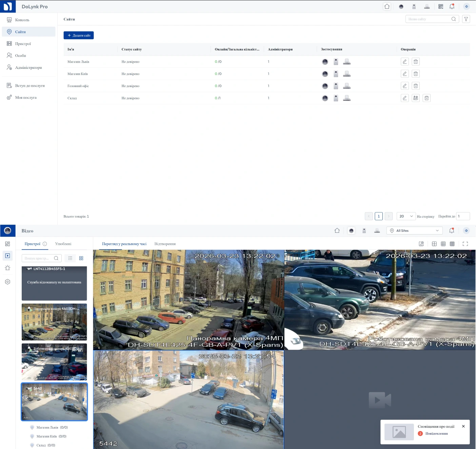Select the 5442 camera thumbnail
476x449 pixels.
tap(54, 402)
